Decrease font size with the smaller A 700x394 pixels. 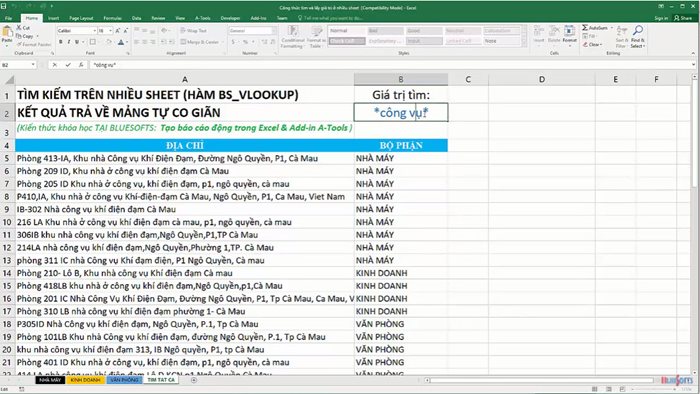125,31
